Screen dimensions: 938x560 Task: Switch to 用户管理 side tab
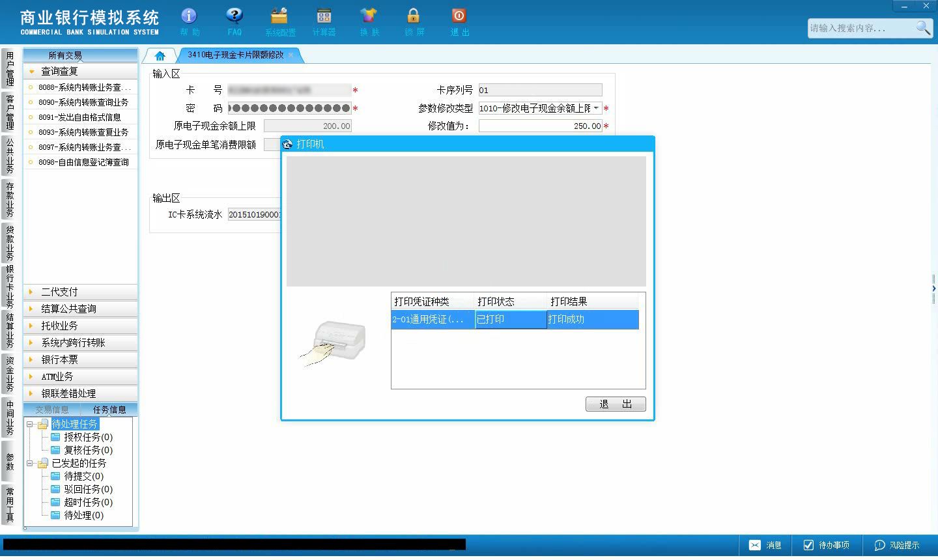tap(9, 68)
